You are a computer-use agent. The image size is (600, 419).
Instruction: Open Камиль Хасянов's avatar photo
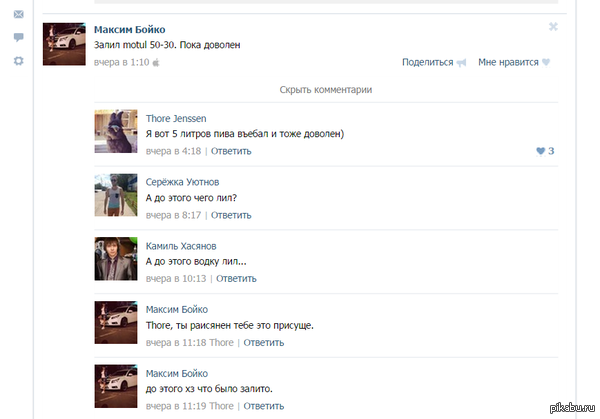[115, 259]
